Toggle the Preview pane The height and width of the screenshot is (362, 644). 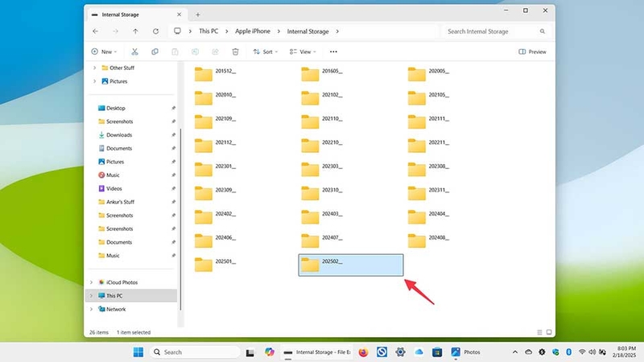pyautogui.click(x=532, y=51)
